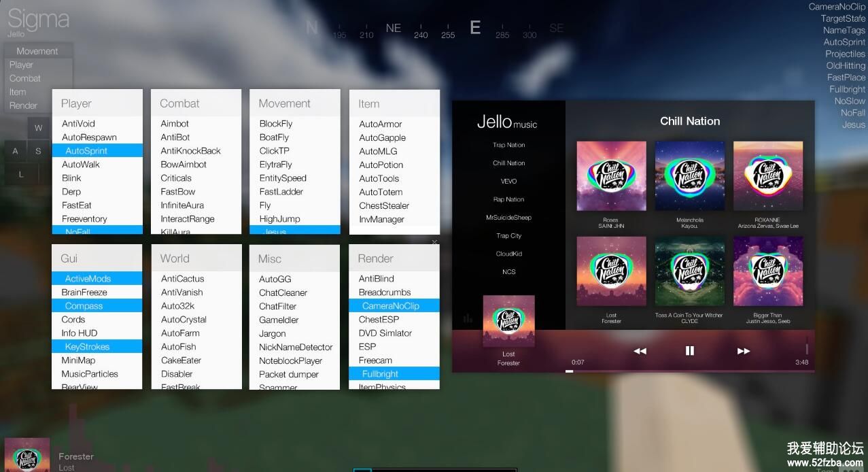Toggle the AutoCrystal module
Screen dimensions: 868x472
pos(196,320)
